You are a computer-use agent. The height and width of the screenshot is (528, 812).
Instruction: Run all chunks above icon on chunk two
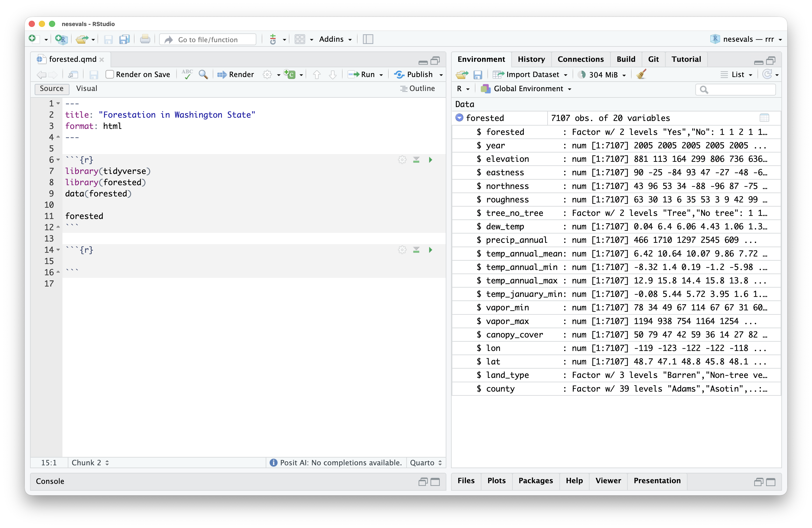click(416, 250)
